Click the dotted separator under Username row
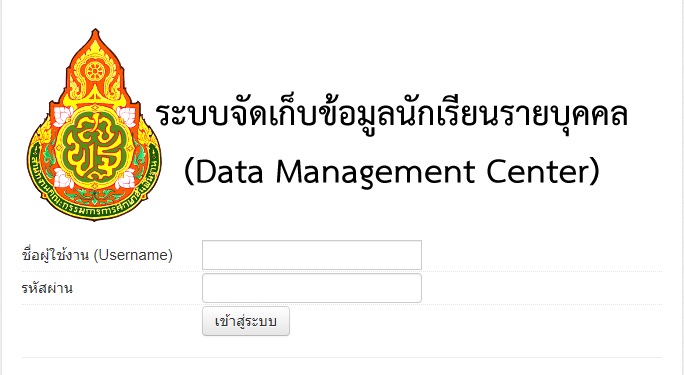Viewport: 684px width, 375px height. point(342,271)
